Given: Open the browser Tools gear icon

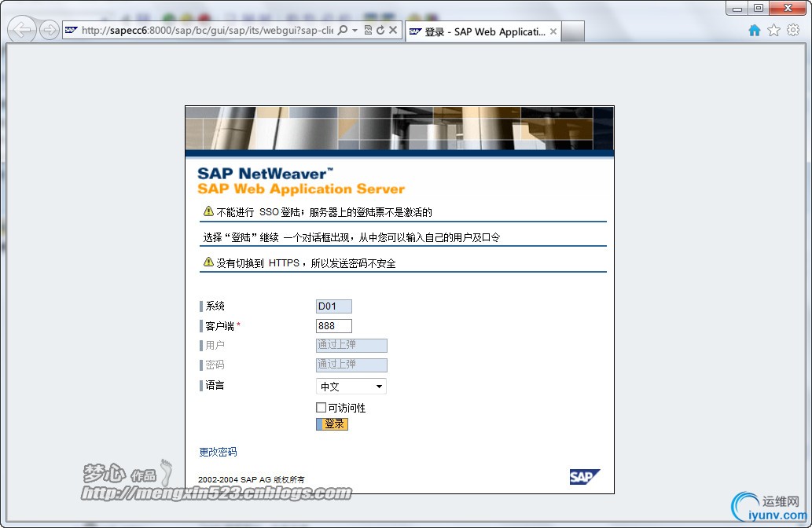Looking at the screenshot, I should click(793, 30).
